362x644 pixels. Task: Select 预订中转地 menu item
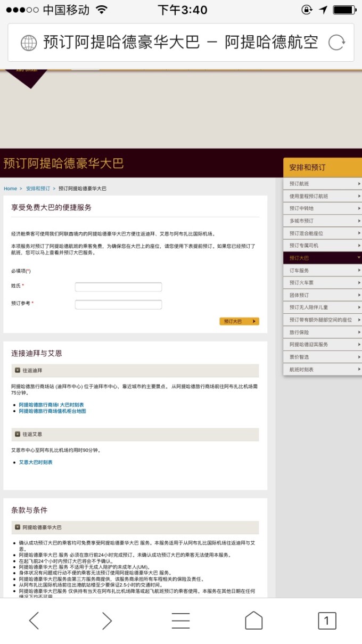click(323, 208)
